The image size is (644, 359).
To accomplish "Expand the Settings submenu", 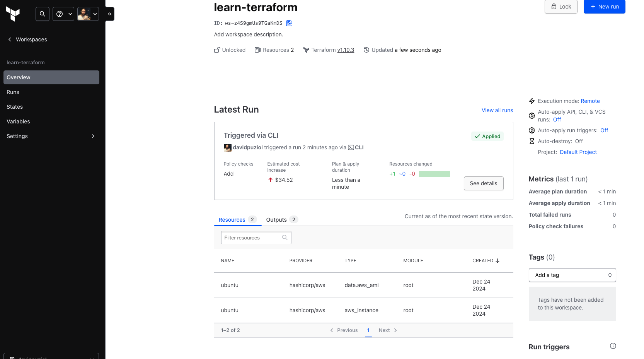I will click(x=93, y=136).
